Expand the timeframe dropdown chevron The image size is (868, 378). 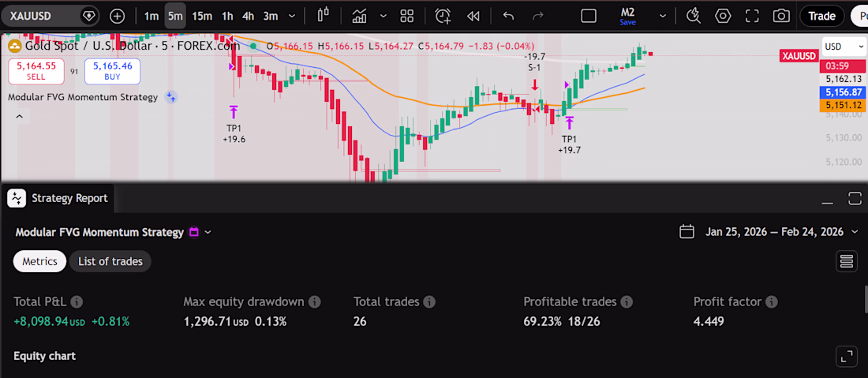click(292, 16)
